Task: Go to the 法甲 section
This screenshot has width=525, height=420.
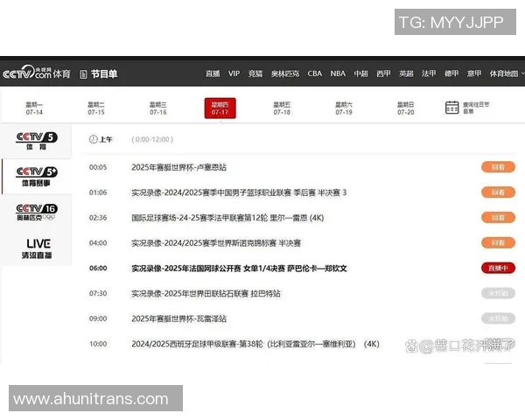Action: pyautogui.click(x=429, y=73)
